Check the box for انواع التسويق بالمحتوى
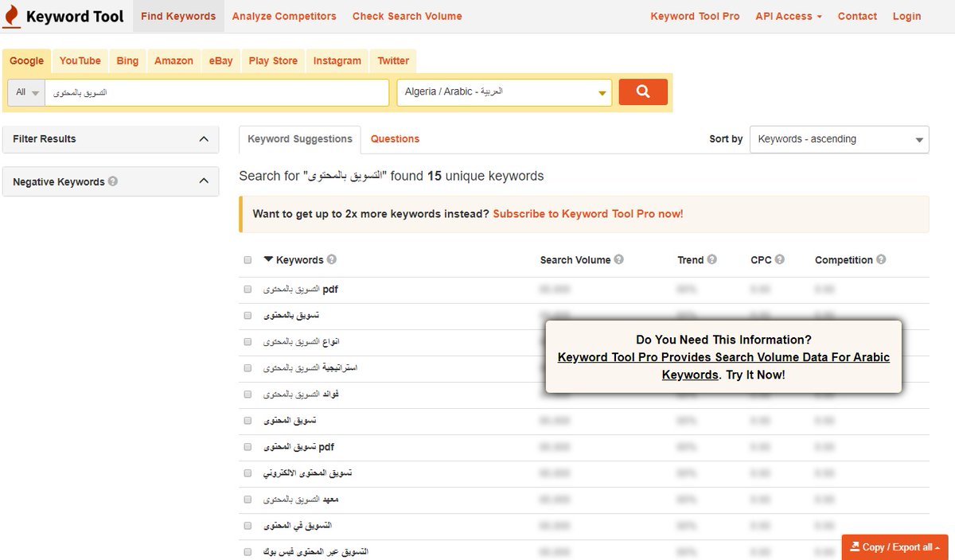Viewport: 955px width, 560px height. coord(248,342)
